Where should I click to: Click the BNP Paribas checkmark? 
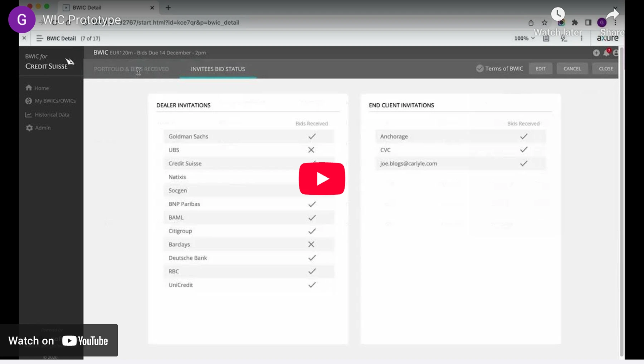[x=312, y=204]
